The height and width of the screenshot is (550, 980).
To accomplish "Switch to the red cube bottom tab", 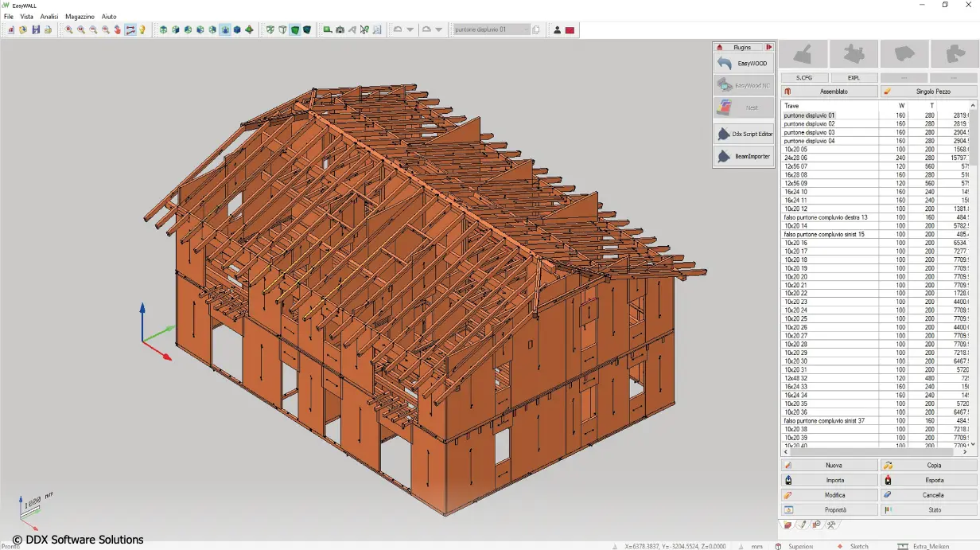I will click(787, 525).
